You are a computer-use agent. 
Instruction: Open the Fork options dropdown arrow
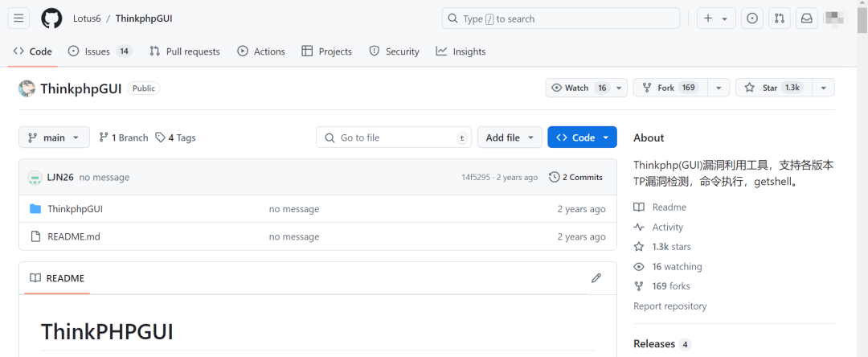point(719,88)
